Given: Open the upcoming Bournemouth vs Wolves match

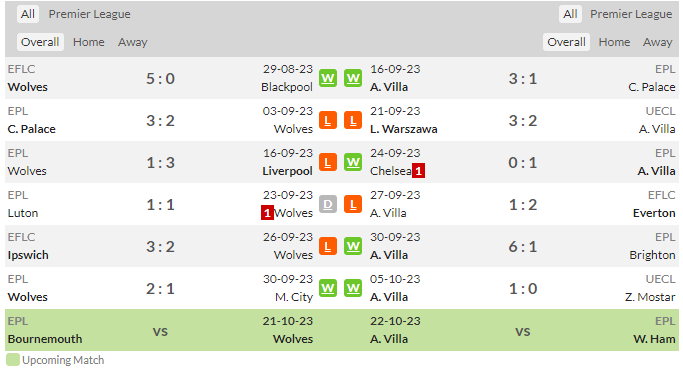Looking at the screenshot, I should click(x=160, y=330).
